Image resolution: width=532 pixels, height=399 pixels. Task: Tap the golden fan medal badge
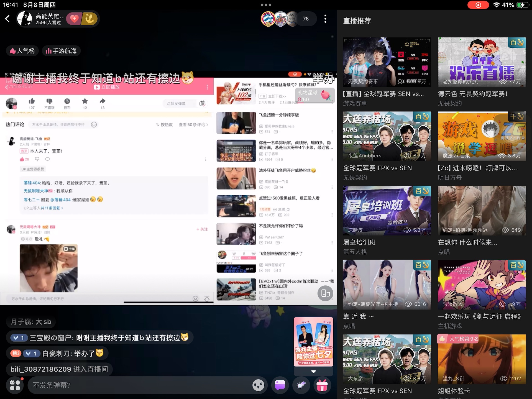pyautogui.click(x=89, y=19)
